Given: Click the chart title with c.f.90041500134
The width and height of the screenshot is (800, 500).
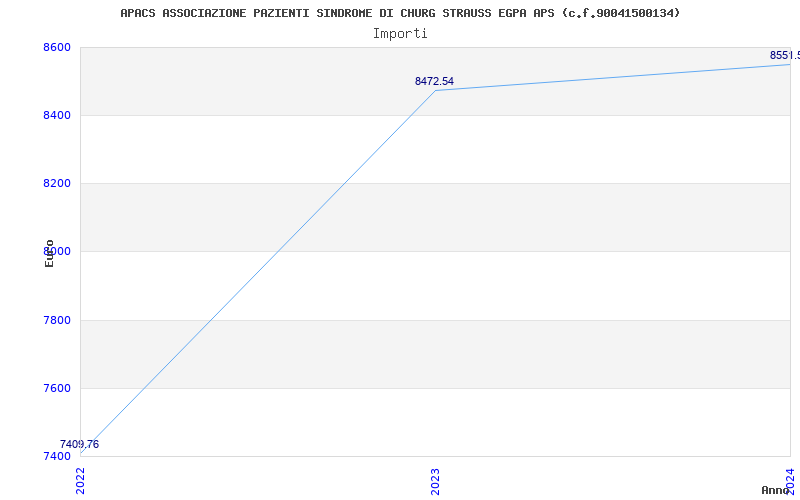Looking at the screenshot, I should (x=400, y=13).
